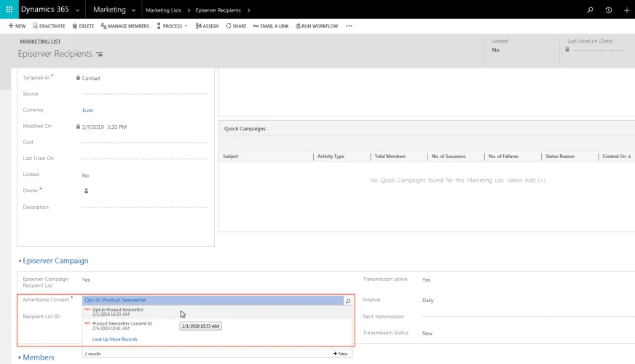Screen dimensions: 635x364
Task: Open the Marketing area dropdown chevron
Action: coord(133,10)
